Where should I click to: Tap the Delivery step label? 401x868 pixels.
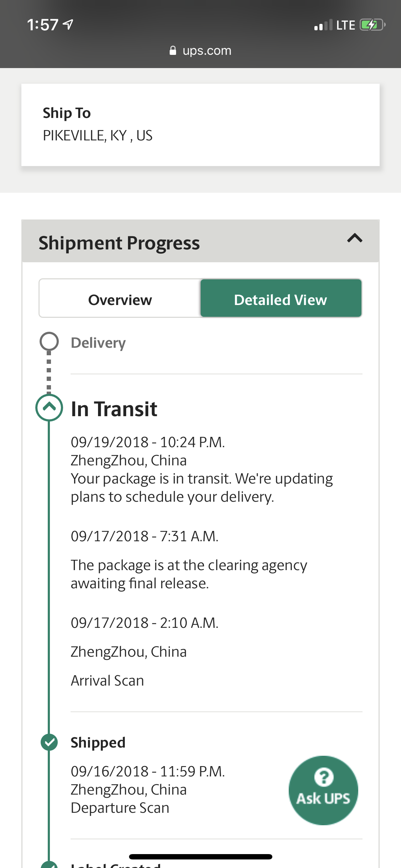pyautogui.click(x=98, y=343)
